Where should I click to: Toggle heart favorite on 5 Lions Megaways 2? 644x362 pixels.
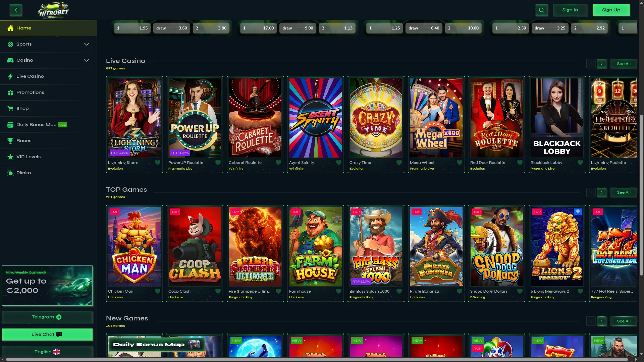click(580, 291)
